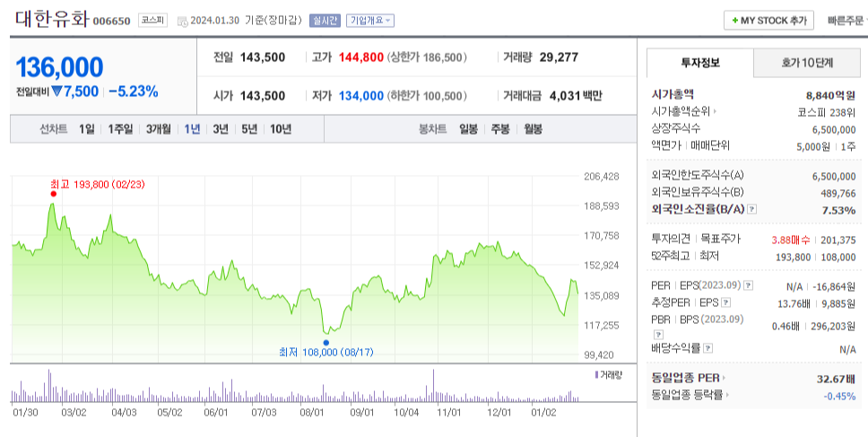Click the 3.88매수 investment opinion
The height and width of the screenshot is (437, 868).
[x=791, y=240]
